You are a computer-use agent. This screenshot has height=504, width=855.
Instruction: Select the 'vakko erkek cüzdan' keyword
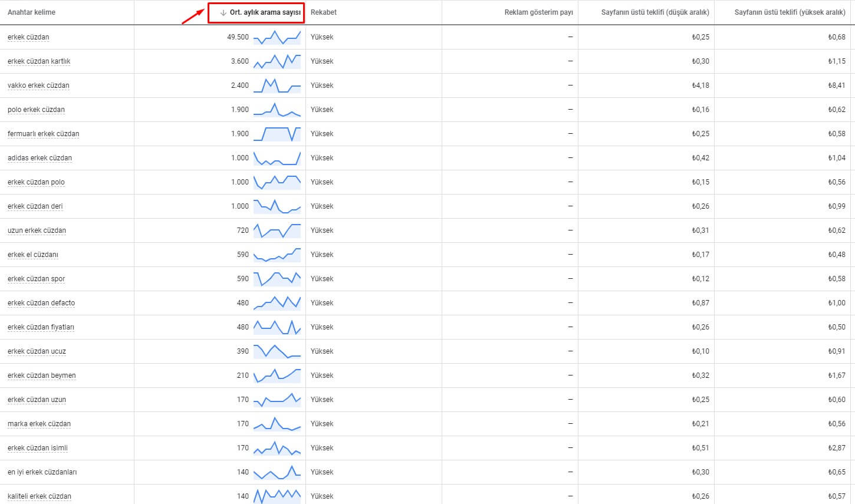click(38, 85)
